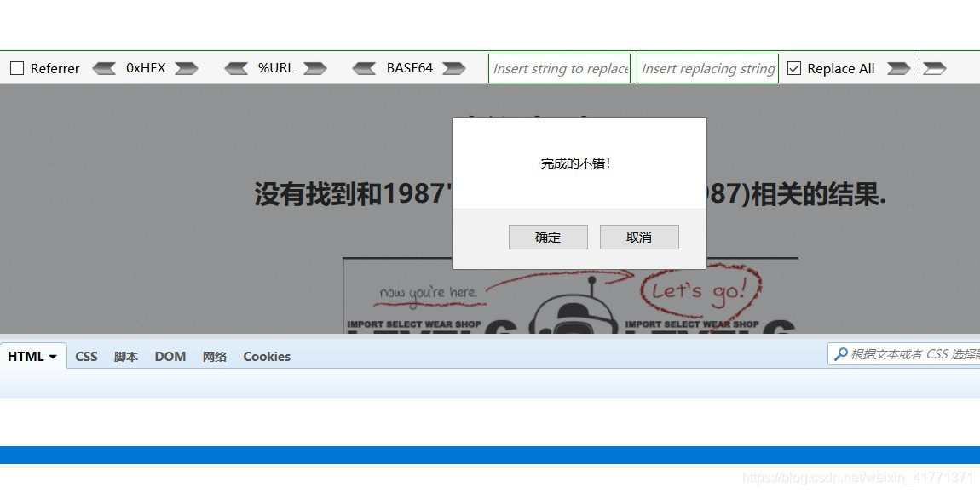Uncheck the Replace All checkbox
Screen dimensions: 980x493
coord(793,68)
